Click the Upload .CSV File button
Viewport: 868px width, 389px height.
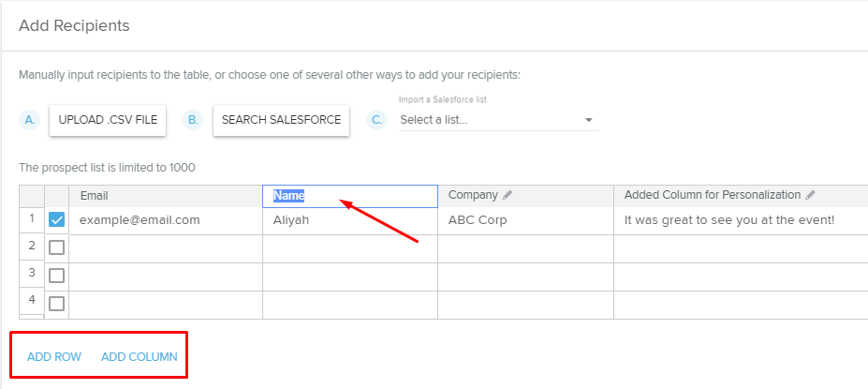(x=108, y=120)
